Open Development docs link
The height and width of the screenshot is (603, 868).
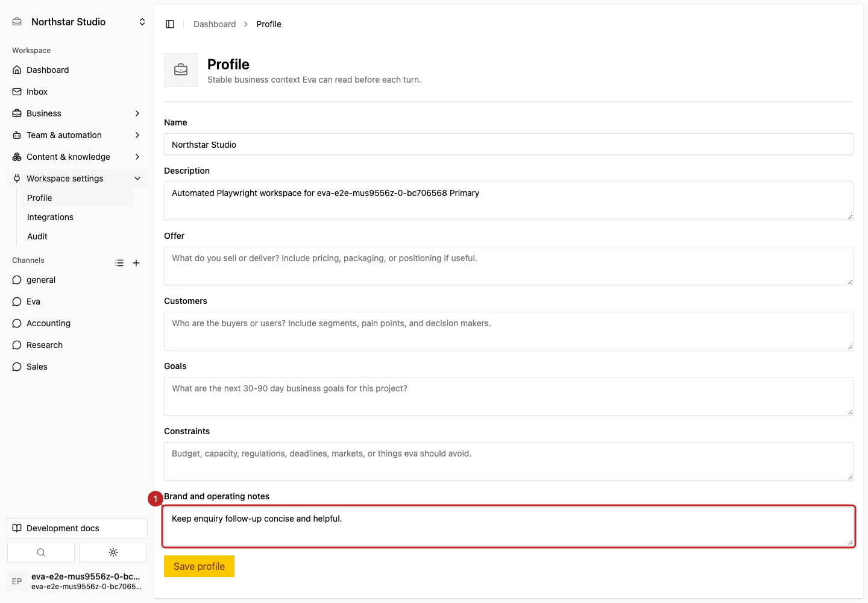click(77, 528)
